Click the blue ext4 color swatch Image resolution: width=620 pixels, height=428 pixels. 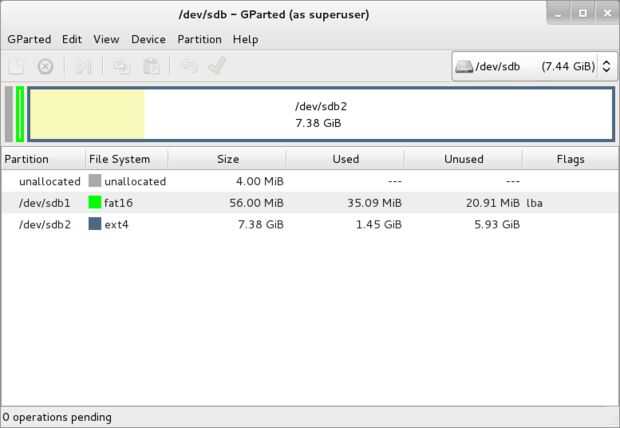click(x=95, y=224)
